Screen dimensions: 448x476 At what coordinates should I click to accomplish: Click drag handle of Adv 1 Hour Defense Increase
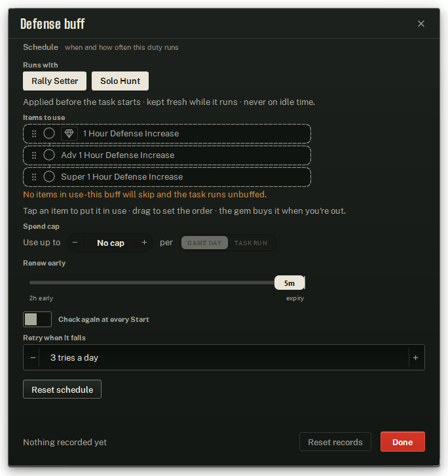point(34,155)
